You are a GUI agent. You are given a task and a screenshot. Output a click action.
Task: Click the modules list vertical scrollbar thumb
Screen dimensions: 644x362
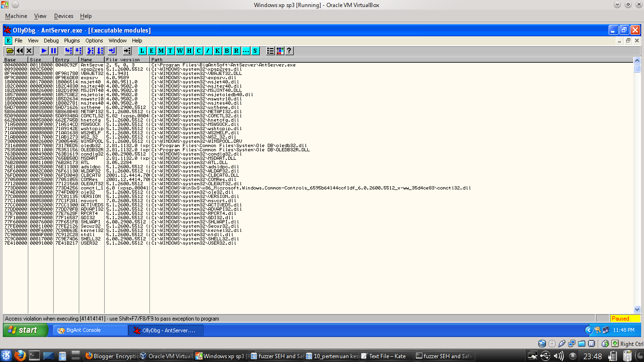637,68
